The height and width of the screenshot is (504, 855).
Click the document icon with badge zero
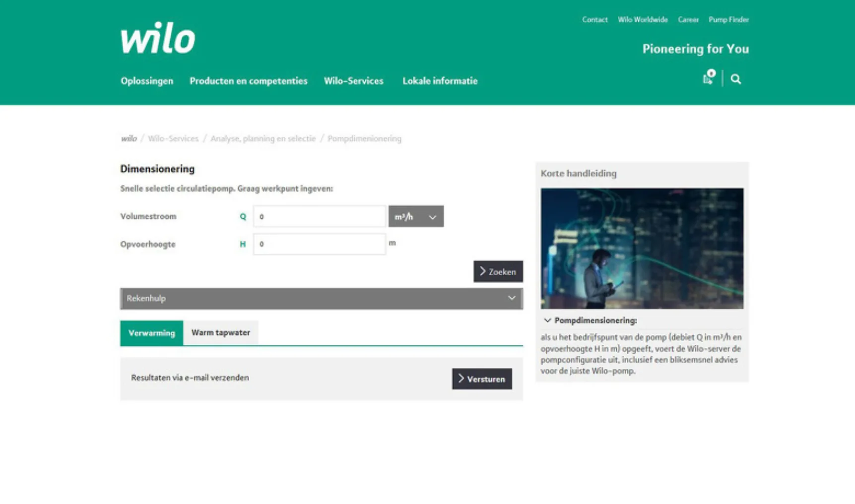coord(707,78)
